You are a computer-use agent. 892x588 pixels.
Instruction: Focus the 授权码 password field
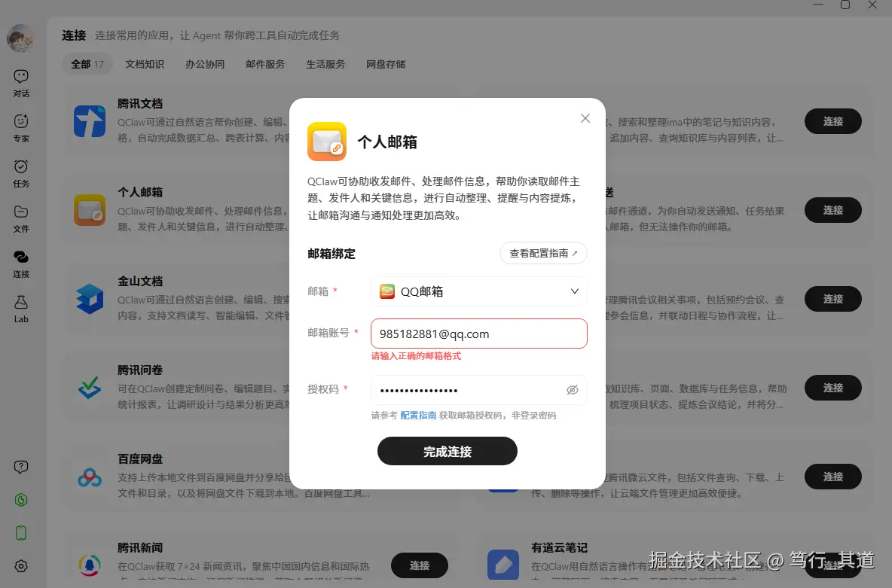[479, 389]
